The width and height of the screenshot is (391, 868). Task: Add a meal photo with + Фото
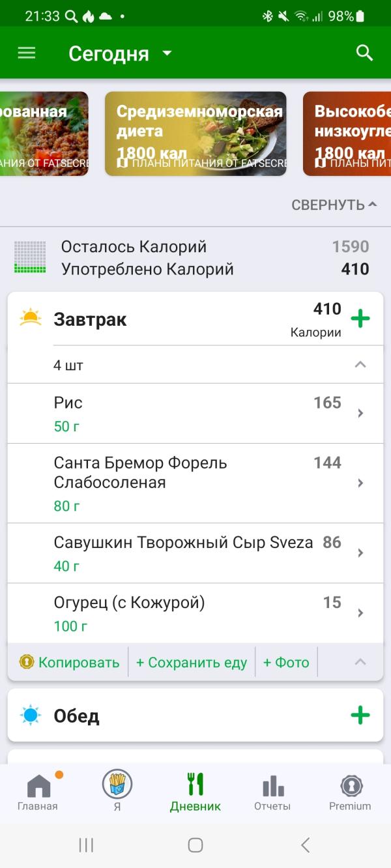(286, 662)
